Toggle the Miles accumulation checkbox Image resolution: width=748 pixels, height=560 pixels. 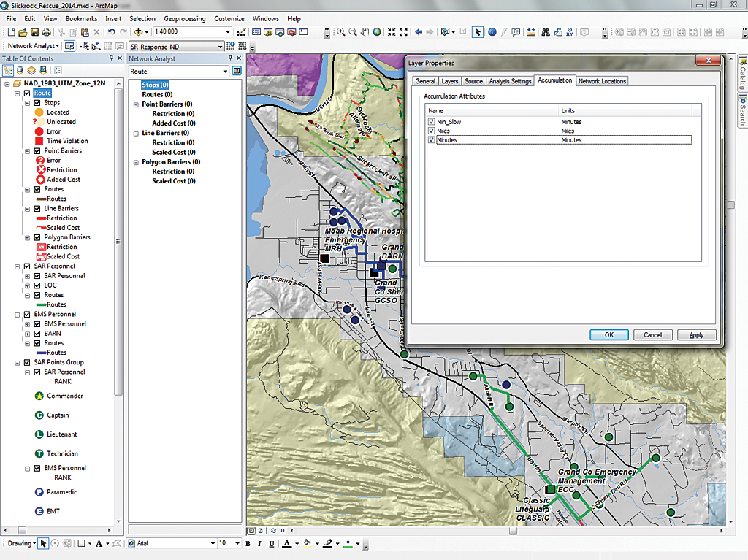[x=432, y=131]
